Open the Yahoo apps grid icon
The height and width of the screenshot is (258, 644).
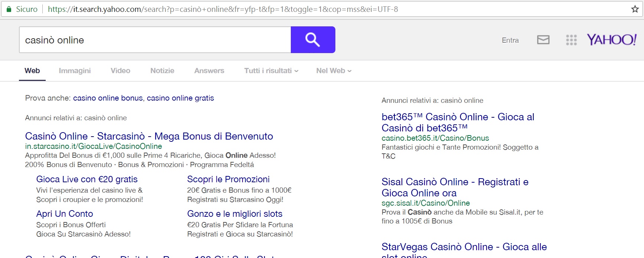(571, 40)
